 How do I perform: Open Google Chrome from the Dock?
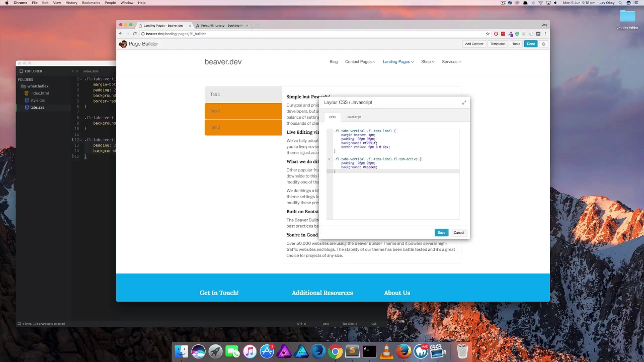[x=335, y=351]
